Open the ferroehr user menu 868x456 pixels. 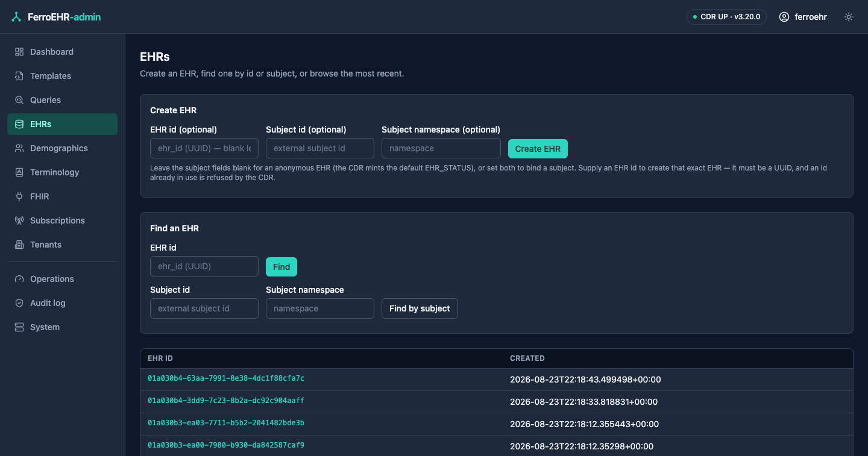tap(803, 17)
